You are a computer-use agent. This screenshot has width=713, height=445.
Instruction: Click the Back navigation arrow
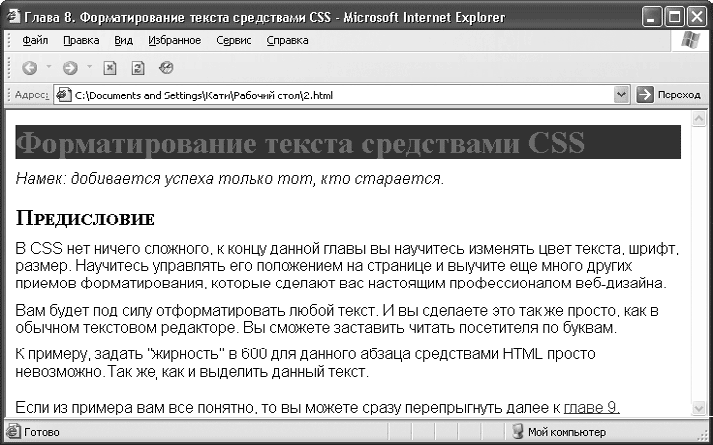pos(29,68)
